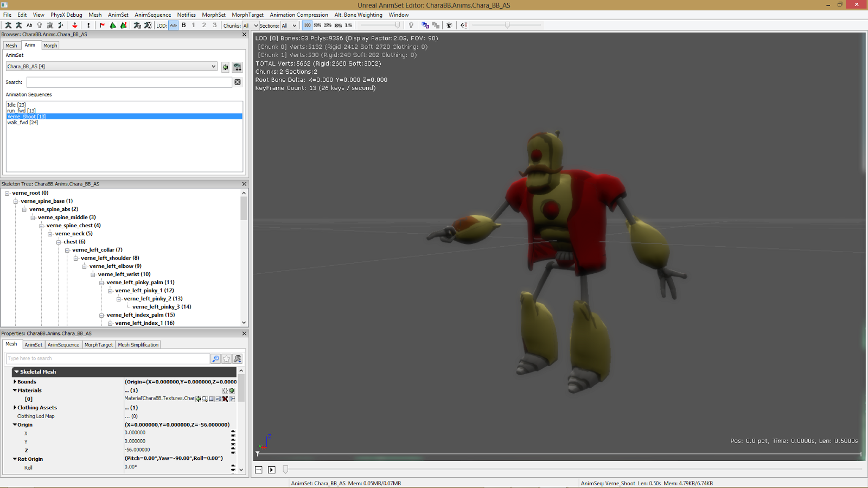Click the green add icon on the Materials row
The height and width of the screenshot is (488, 868).
click(232, 390)
